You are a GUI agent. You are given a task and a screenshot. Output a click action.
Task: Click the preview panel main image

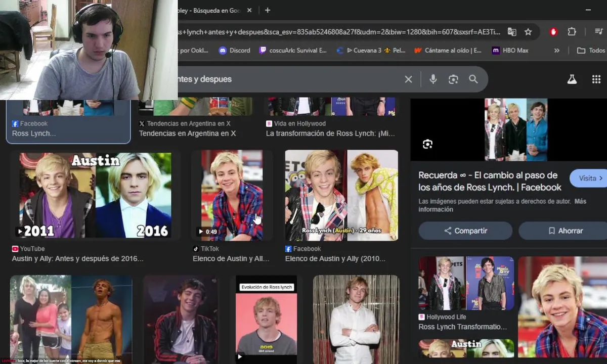pos(516,129)
